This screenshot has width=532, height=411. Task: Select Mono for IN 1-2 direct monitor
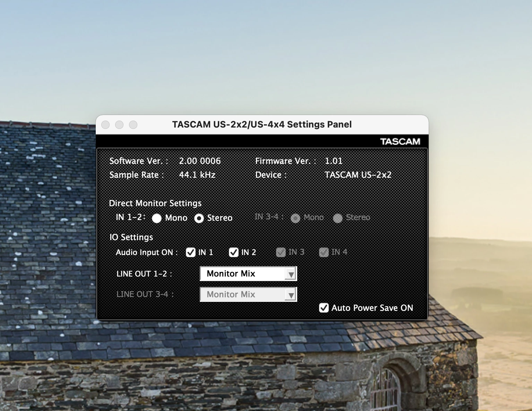pos(157,218)
